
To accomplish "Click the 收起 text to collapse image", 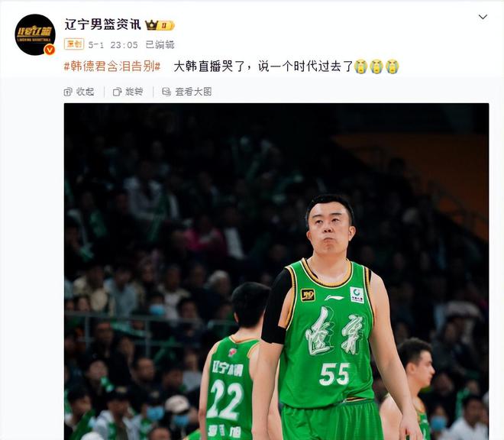I will [x=85, y=92].
